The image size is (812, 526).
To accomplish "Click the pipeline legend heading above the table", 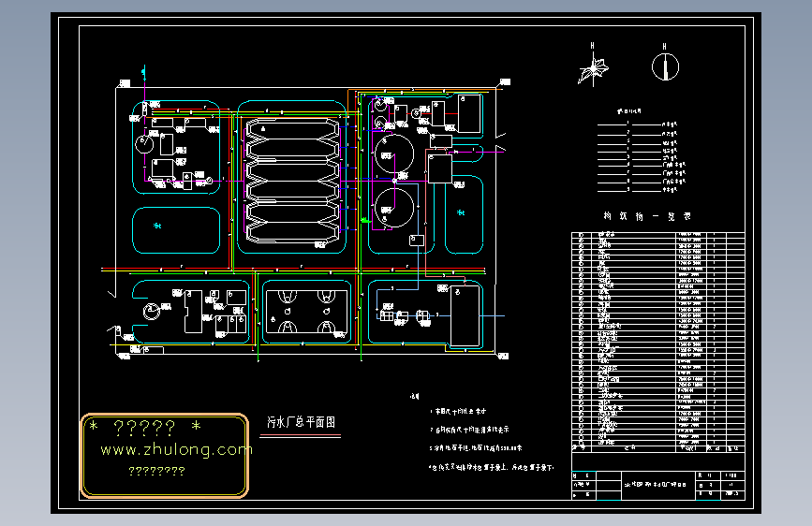I will pyautogui.click(x=629, y=111).
